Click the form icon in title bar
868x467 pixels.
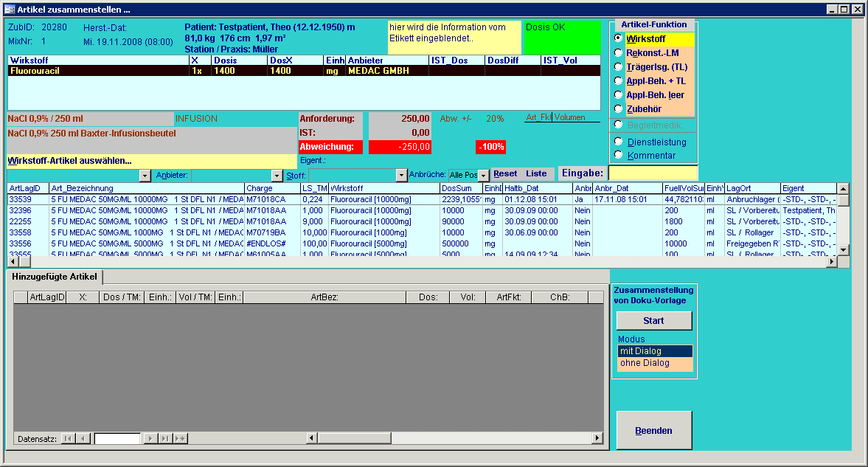pyautogui.click(x=10, y=10)
